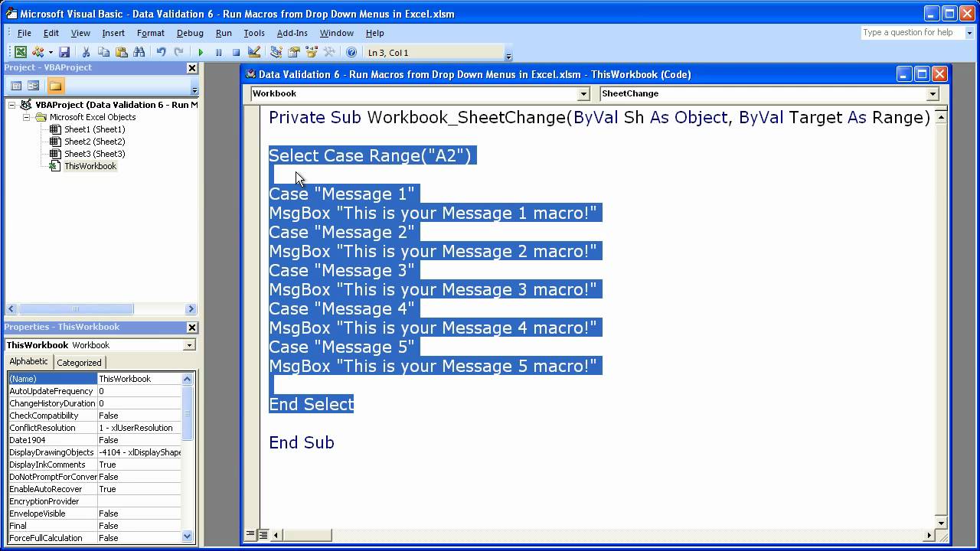The height and width of the screenshot is (551, 980).
Task: Click the View Object icon in Project panel
Action: pyautogui.click(x=34, y=86)
